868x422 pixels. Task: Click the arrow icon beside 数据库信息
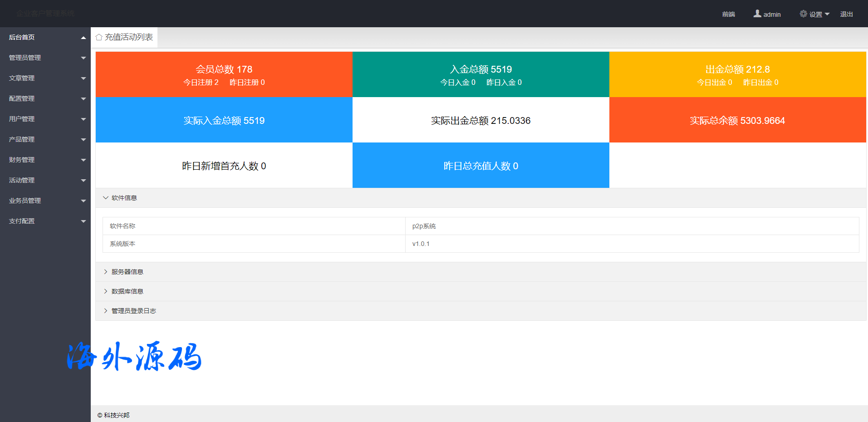click(x=106, y=291)
